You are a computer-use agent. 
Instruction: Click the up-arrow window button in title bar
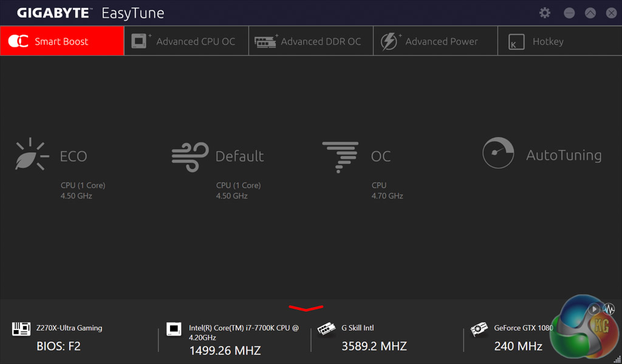(590, 13)
